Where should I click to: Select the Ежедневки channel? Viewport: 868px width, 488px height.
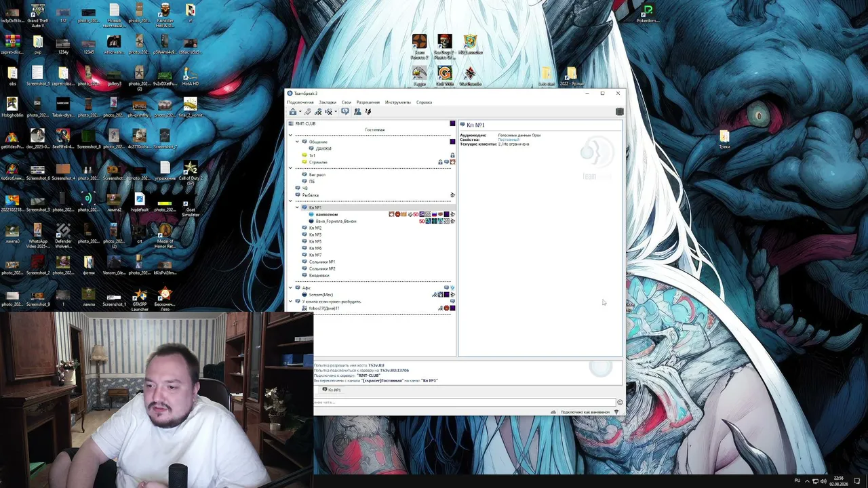tap(319, 275)
